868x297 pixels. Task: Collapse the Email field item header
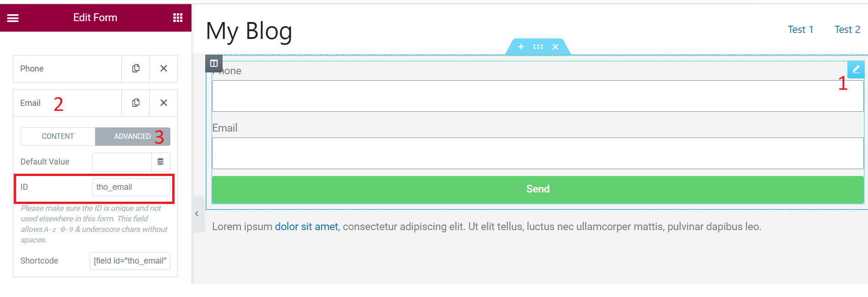(x=67, y=103)
